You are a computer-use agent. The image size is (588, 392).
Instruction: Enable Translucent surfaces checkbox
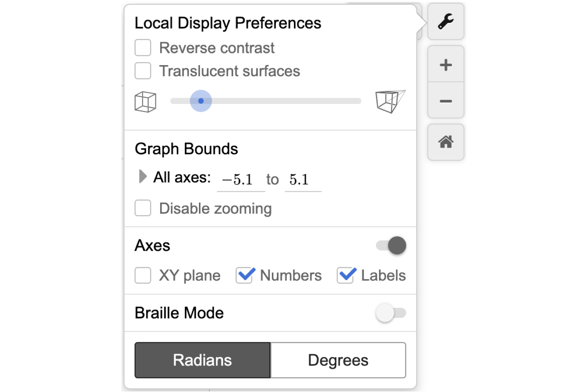pos(143,71)
